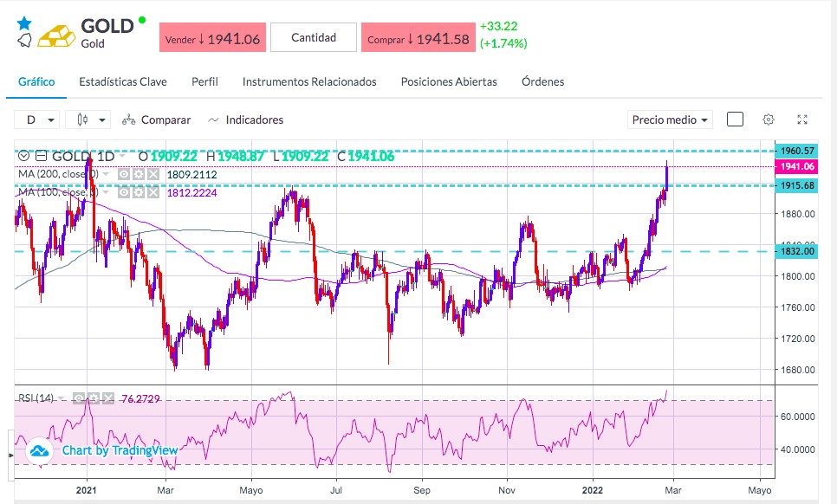View the Posiciones Abiertas tab
Viewport: 837px width, 504px height.
(449, 81)
